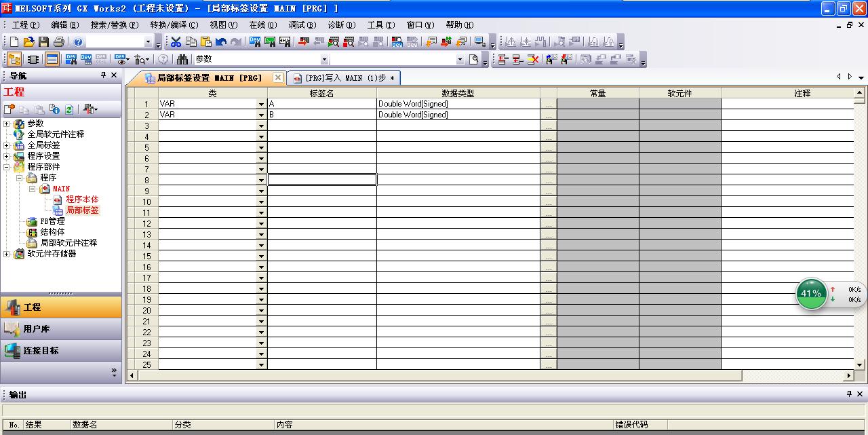This screenshot has height=435, width=868.
Task: Pin the 导航 navigation panel
Action: (x=104, y=75)
